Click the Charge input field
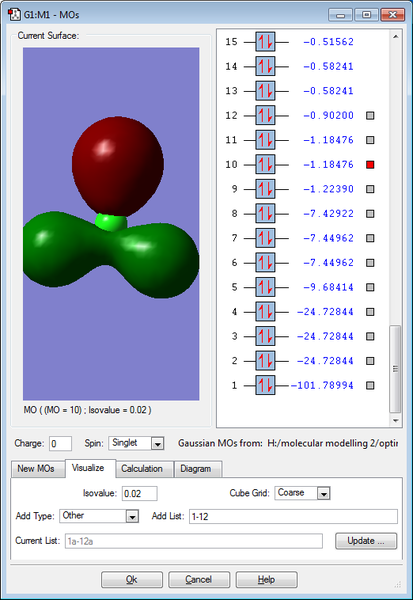 click(x=60, y=443)
